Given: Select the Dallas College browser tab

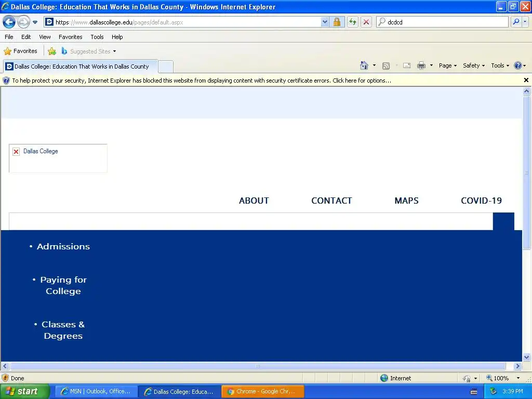Looking at the screenshot, I should (x=81, y=66).
